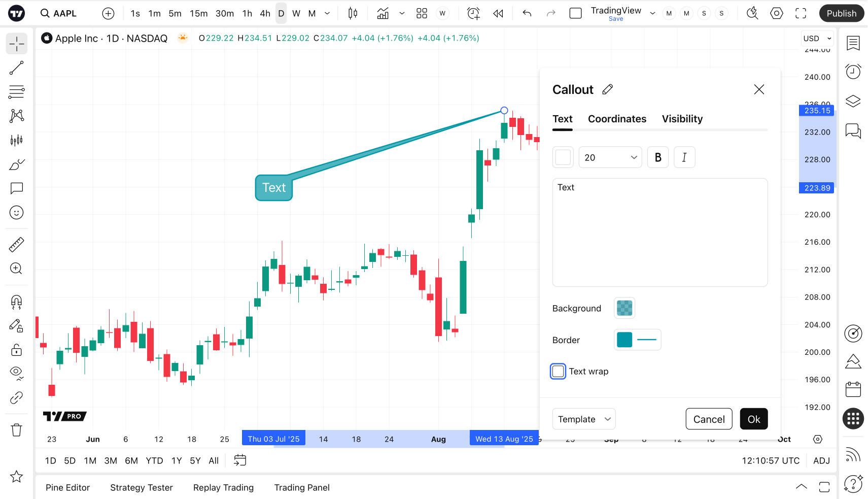Open the candlestick chart type menu
This screenshot has height=499, width=868.
tap(353, 13)
